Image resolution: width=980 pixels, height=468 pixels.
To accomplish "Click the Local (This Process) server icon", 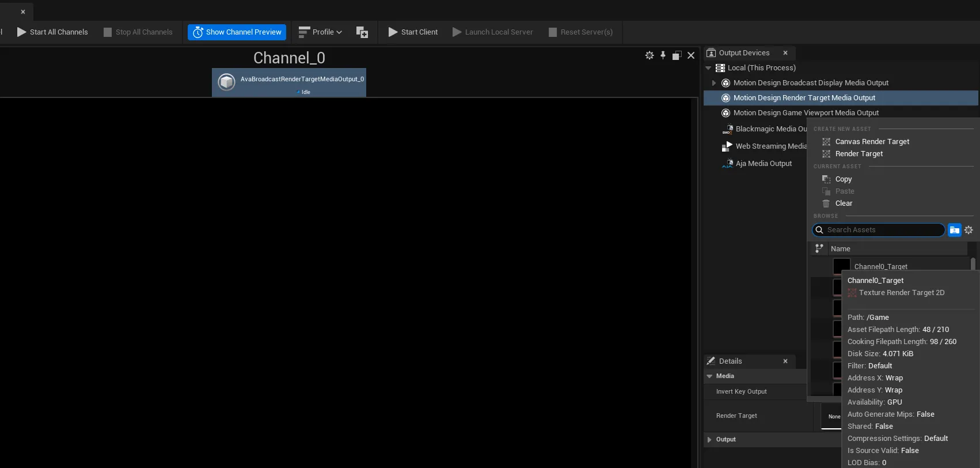I will pos(720,68).
